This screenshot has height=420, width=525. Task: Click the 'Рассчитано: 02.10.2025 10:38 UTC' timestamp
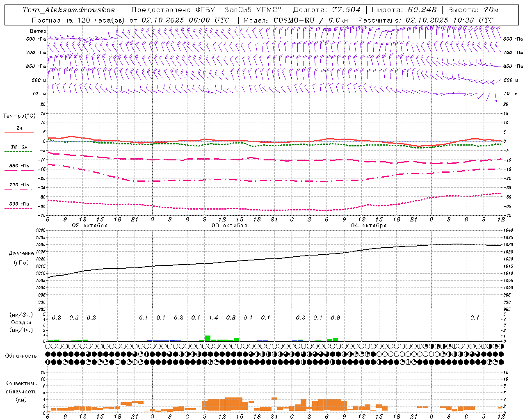(426, 20)
